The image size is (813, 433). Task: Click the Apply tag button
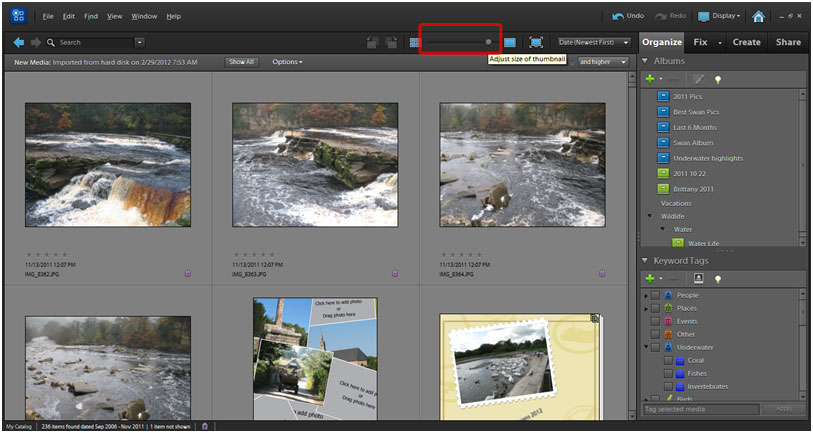(784, 409)
